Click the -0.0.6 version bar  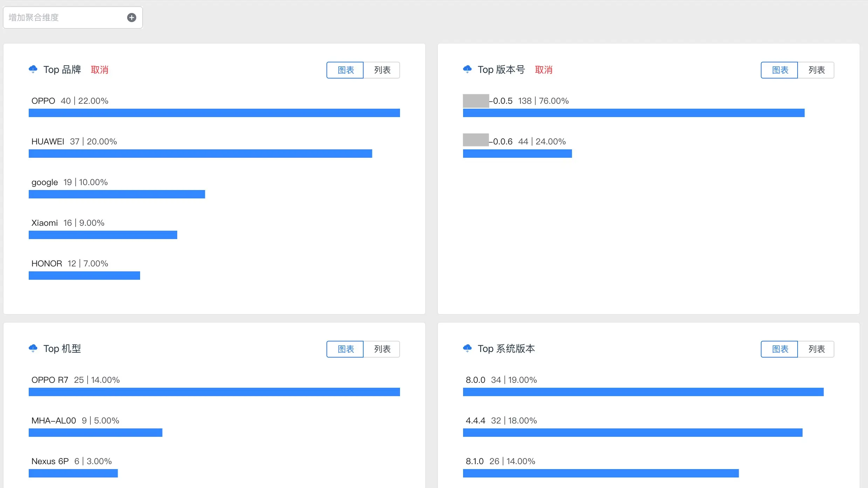point(517,154)
